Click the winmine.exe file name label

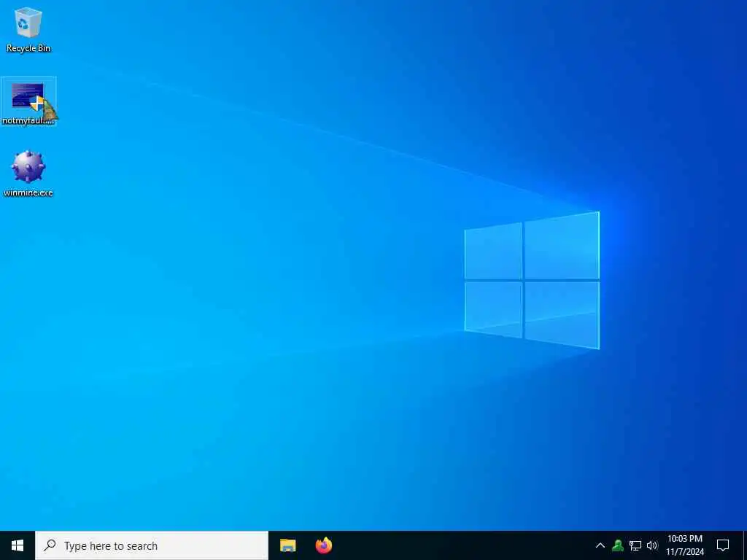point(28,192)
